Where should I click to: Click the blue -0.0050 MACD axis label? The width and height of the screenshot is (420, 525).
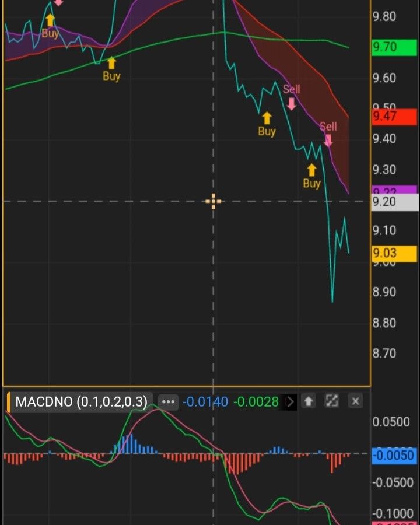pos(394,456)
